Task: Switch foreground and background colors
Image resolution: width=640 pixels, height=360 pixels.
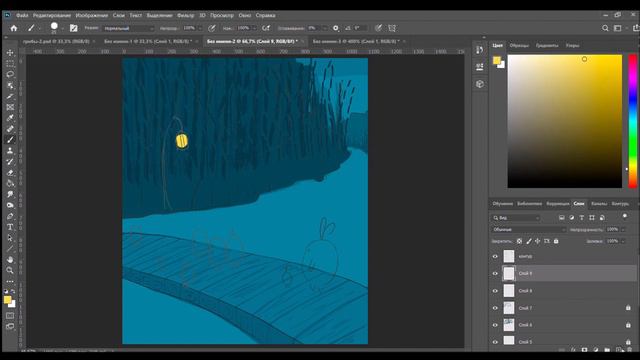Action: click(13, 291)
